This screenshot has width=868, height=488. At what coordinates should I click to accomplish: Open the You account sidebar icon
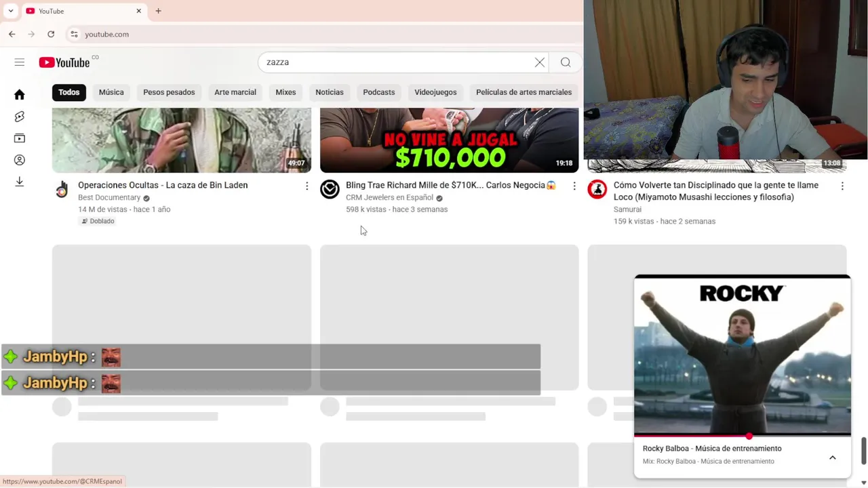tap(20, 160)
